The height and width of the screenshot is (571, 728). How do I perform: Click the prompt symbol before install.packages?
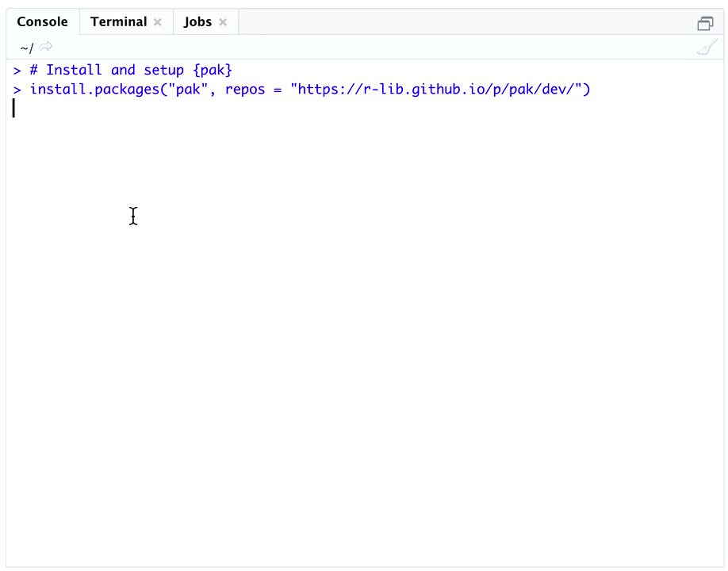pyautogui.click(x=17, y=90)
